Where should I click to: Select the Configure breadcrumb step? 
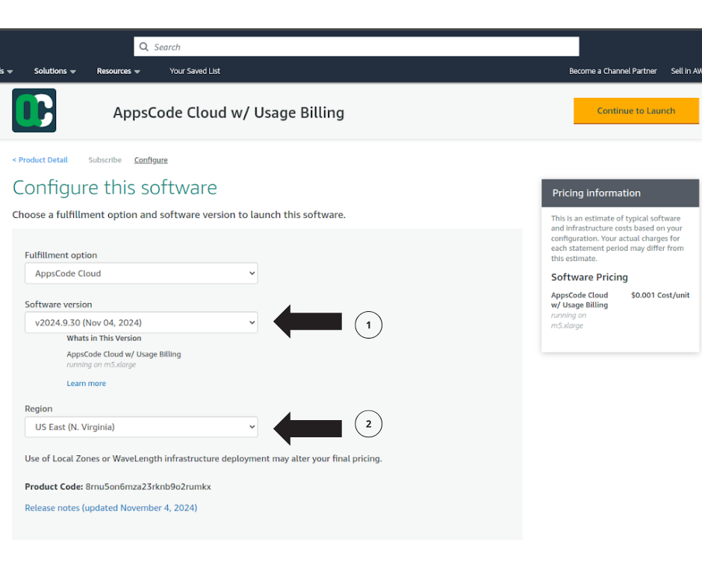click(x=151, y=160)
